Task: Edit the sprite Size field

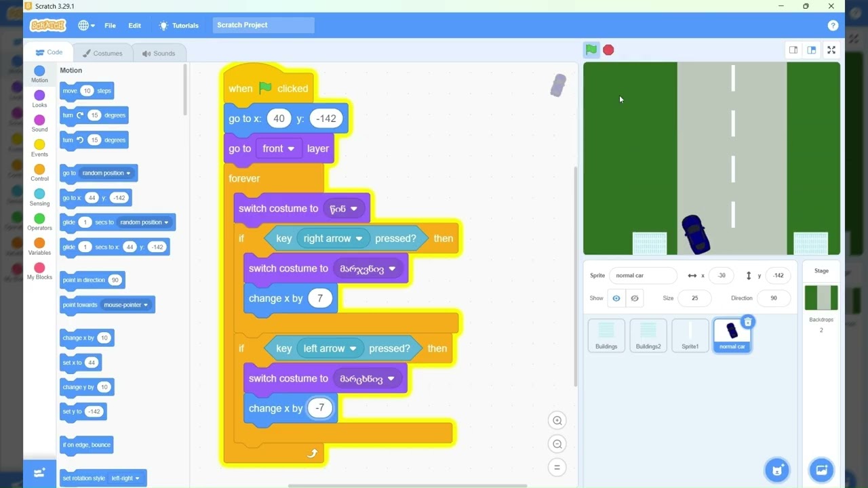Action: 694,298
